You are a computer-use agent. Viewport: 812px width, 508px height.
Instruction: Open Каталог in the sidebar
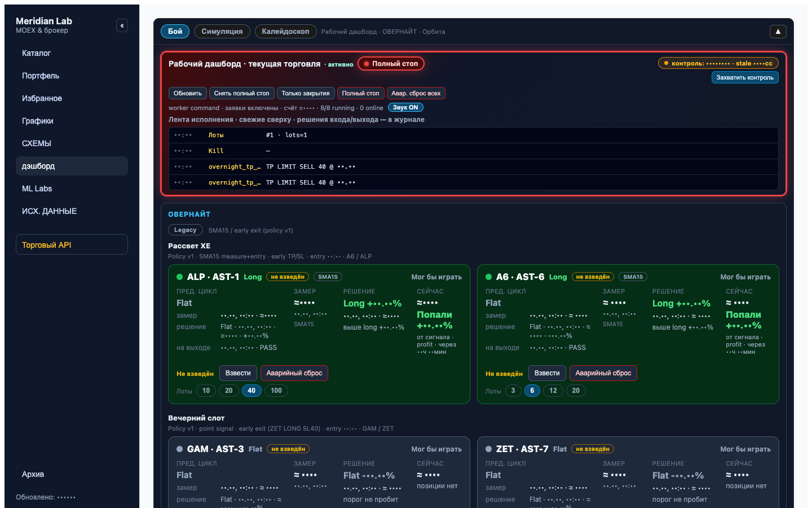pyautogui.click(x=72, y=53)
